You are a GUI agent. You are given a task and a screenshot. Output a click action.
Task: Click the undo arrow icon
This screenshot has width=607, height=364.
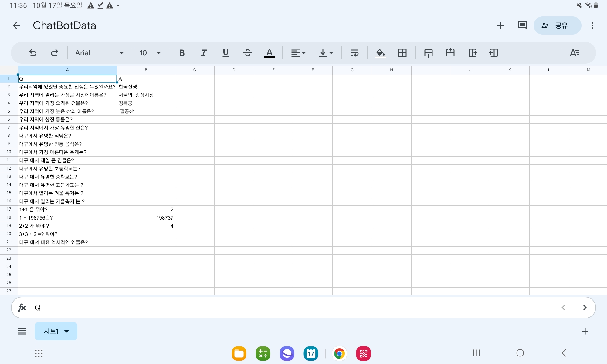pyautogui.click(x=33, y=53)
